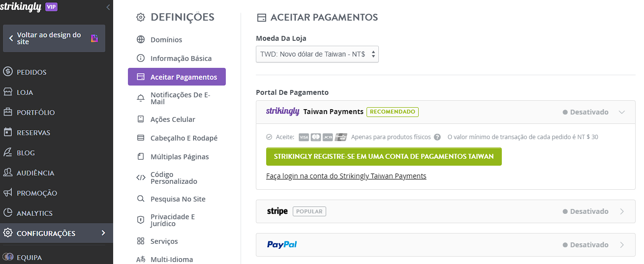Open the Analytics pie chart icon
The image size is (644, 264).
click(x=7, y=213)
